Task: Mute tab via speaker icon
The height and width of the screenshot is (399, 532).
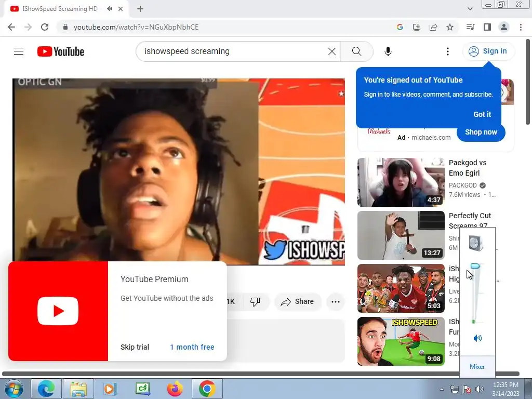Action: 109,9
